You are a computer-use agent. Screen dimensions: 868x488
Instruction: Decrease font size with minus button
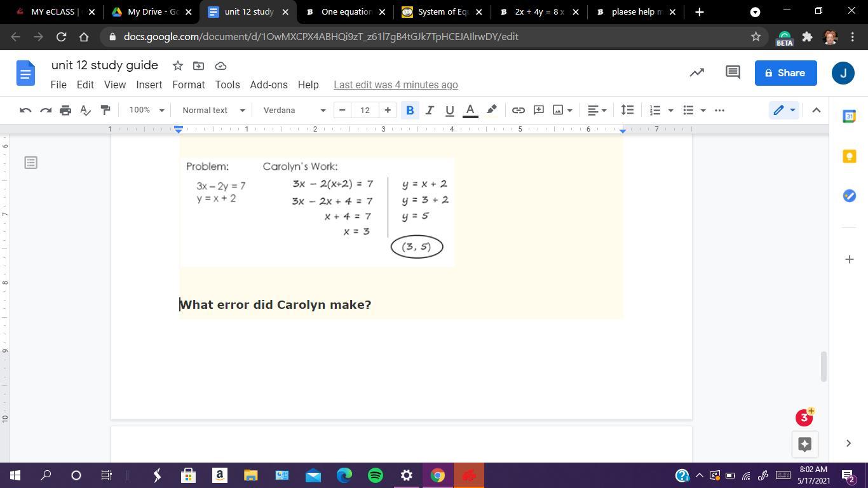[x=342, y=110]
